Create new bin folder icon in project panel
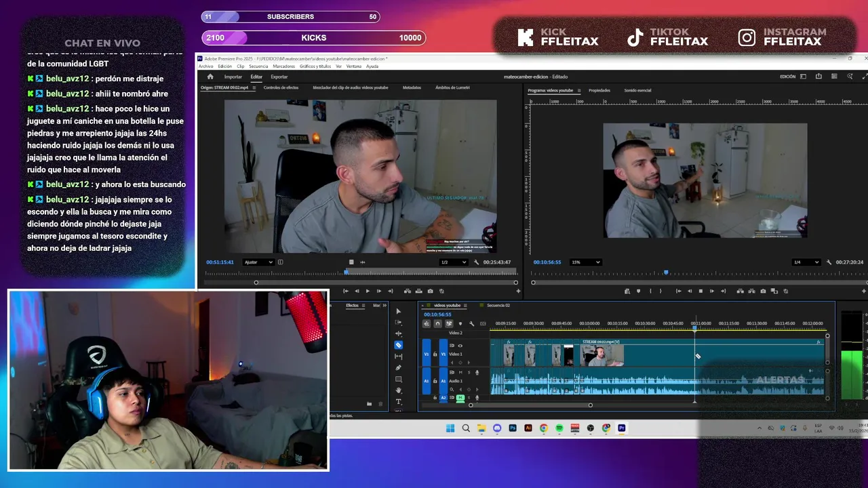Viewport: 868px width, 488px height. pyautogui.click(x=369, y=404)
